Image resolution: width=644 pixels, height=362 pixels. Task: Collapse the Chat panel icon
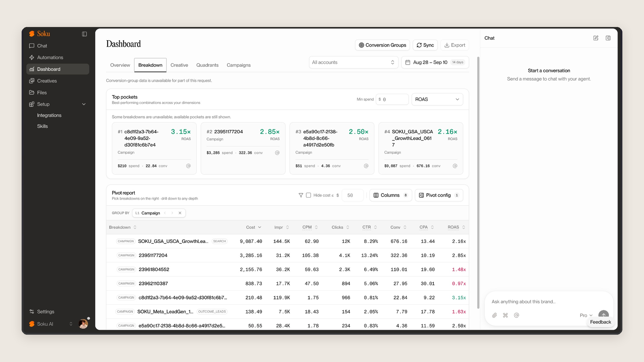(608, 38)
